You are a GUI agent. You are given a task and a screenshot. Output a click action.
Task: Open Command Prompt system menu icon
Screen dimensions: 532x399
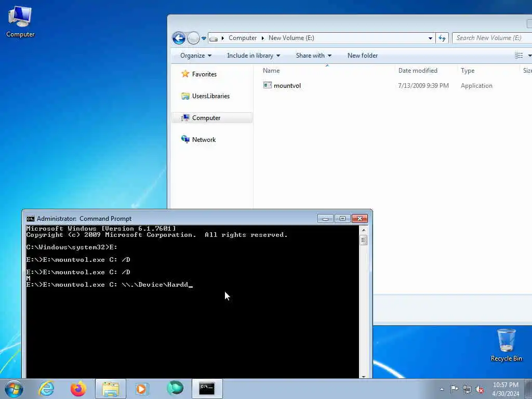point(31,219)
